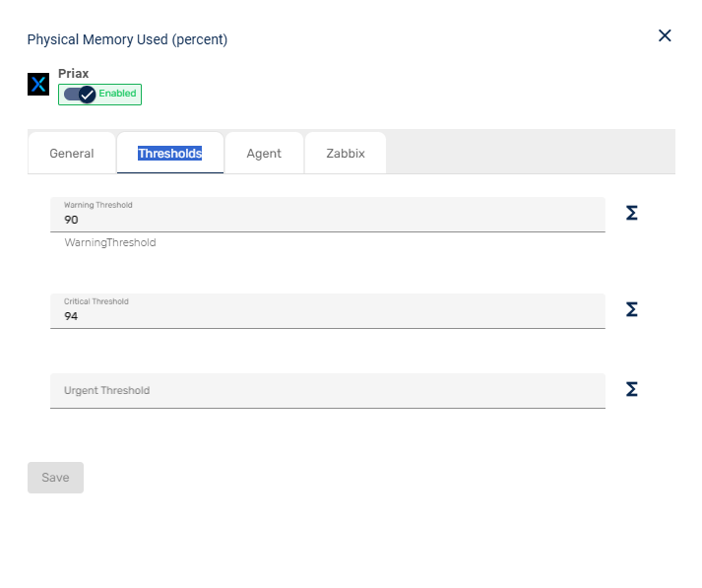The width and height of the screenshot is (702, 588).
Task: Click the WarningThreshold helper text
Action: tap(110, 242)
